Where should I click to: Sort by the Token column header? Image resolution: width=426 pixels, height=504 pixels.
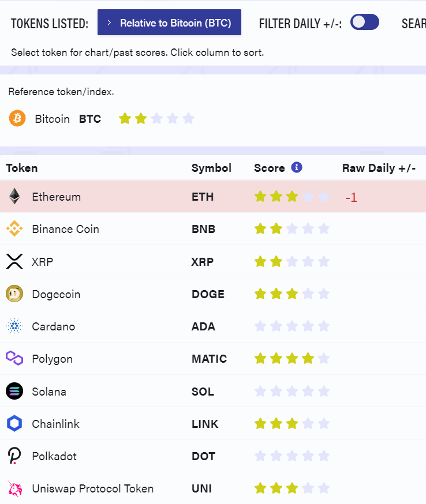pos(22,168)
